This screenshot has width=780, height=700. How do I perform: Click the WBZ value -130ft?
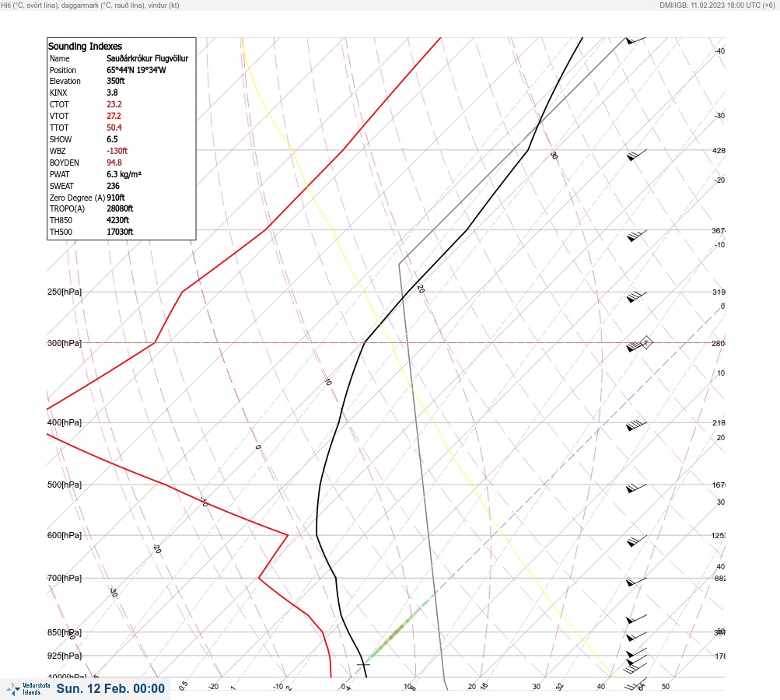(x=117, y=151)
